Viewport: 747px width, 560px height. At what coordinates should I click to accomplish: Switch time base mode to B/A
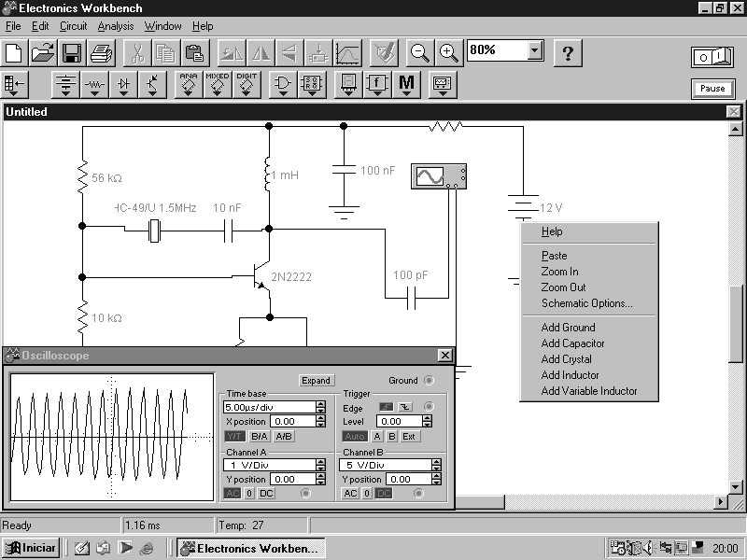coord(260,436)
